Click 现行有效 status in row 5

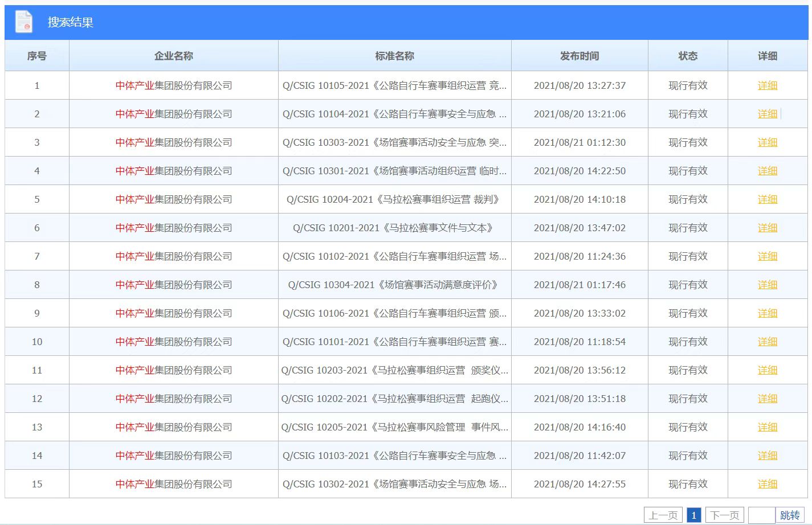[688, 199]
